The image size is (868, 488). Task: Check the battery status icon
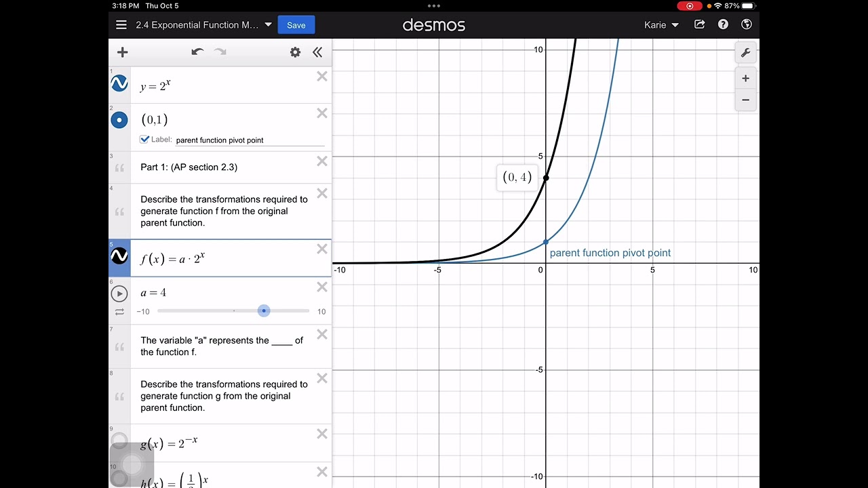pos(748,5)
